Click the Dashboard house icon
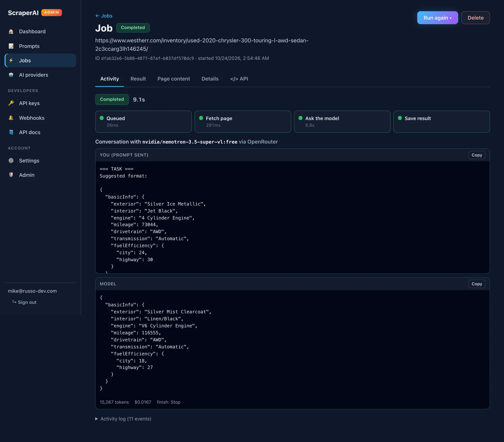Image resolution: width=504 pixels, height=442 pixels. tap(11, 31)
